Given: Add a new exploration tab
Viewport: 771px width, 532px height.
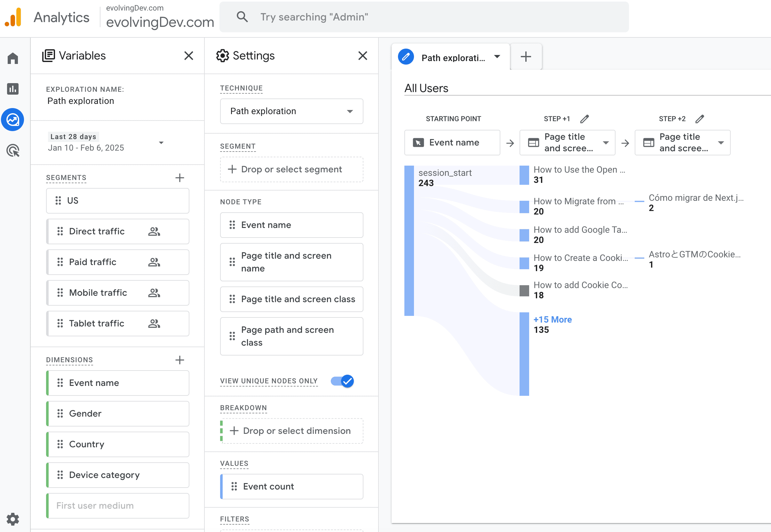Looking at the screenshot, I should coord(526,57).
